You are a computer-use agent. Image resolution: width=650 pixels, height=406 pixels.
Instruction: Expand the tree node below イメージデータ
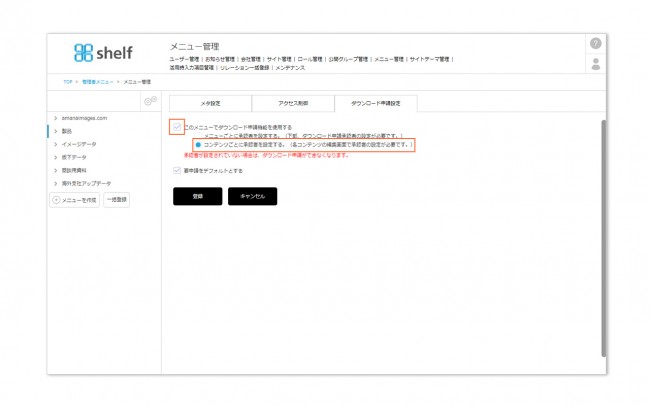point(56,157)
